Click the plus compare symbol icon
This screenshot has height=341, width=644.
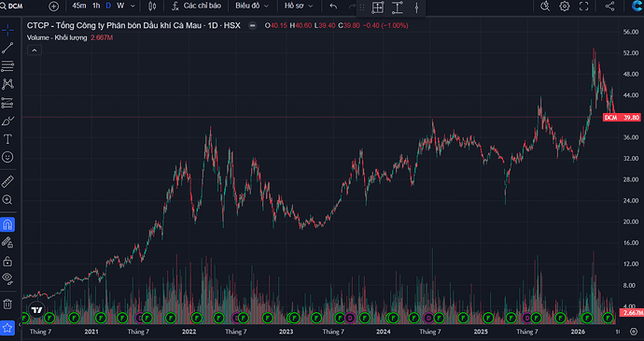[54, 7]
